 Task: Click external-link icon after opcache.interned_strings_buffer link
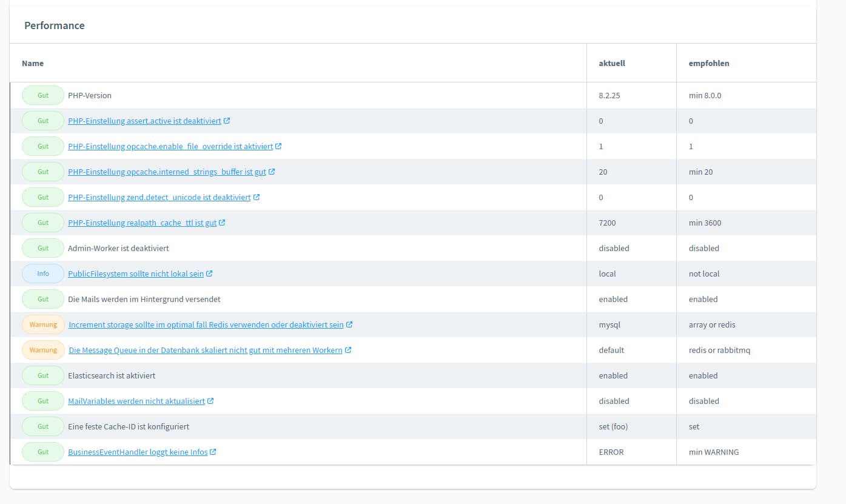point(272,172)
